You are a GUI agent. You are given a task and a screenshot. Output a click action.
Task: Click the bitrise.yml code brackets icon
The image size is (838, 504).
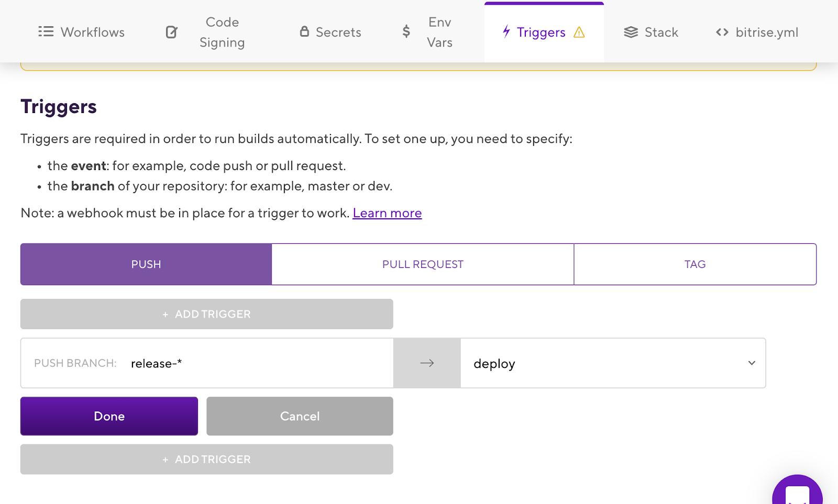coord(722,32)
